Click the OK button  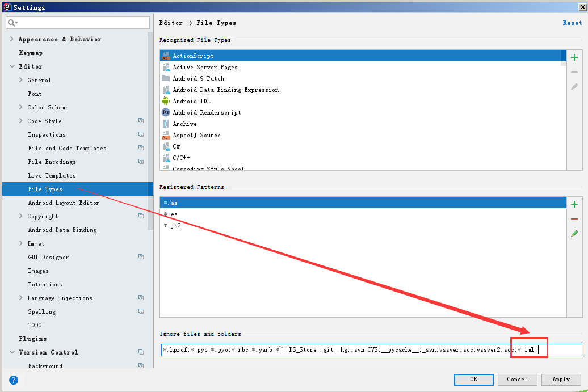point(473,380)
